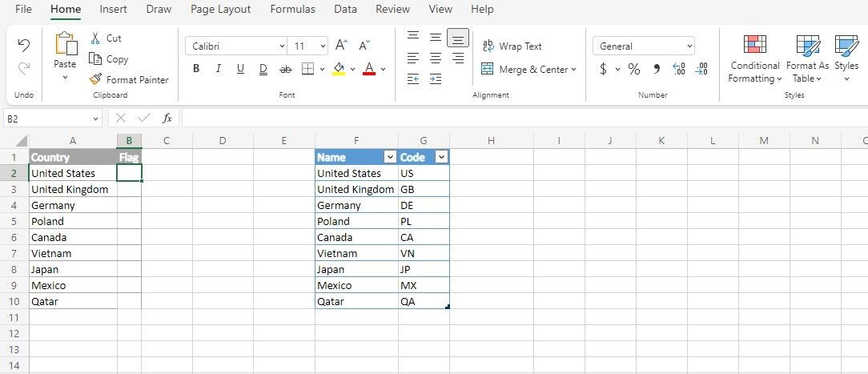This screenshot has width=868, height=374.
Task: Click the Select All corner triangle
Action: coord(21,141)
